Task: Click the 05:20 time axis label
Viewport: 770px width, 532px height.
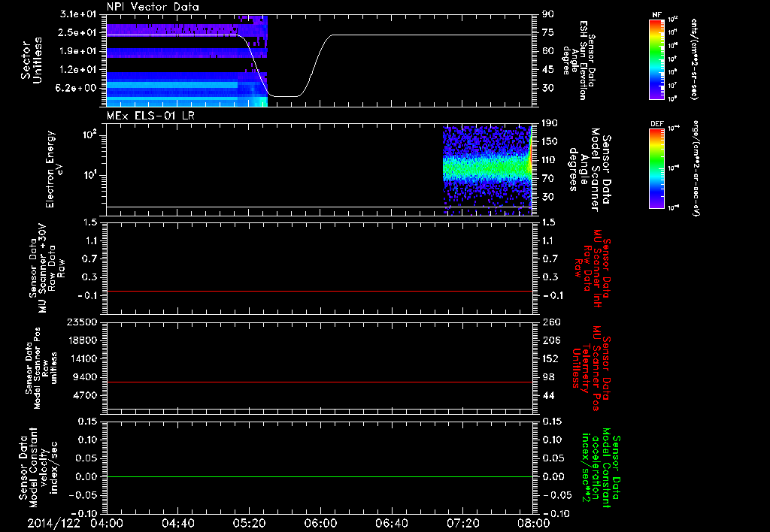Action: pyautogui.click(x=249, y=523)
